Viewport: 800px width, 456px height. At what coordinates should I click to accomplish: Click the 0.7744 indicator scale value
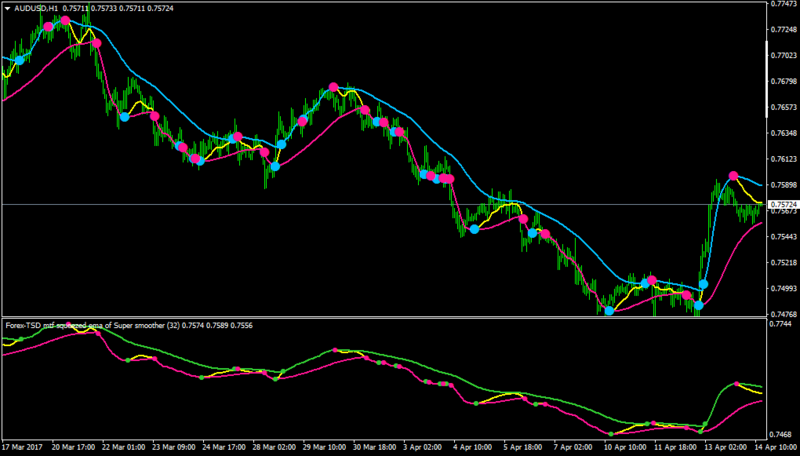coord(781,324)
